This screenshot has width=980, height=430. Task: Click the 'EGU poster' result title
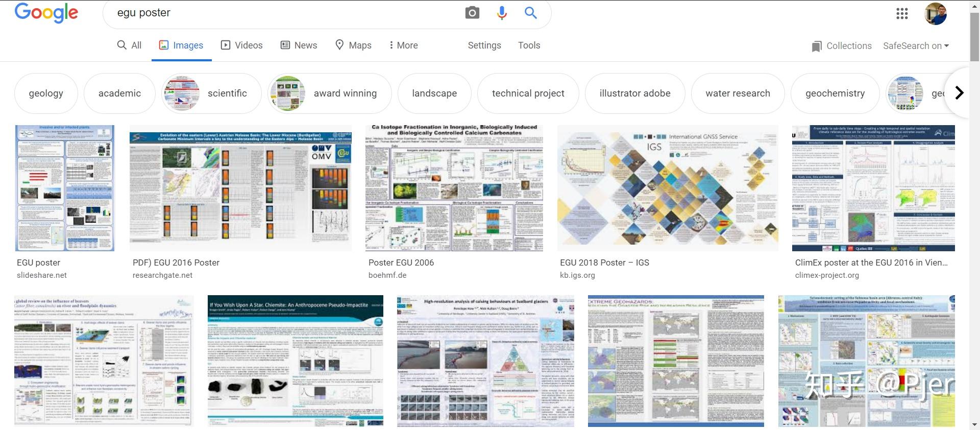tap(38, 262)
